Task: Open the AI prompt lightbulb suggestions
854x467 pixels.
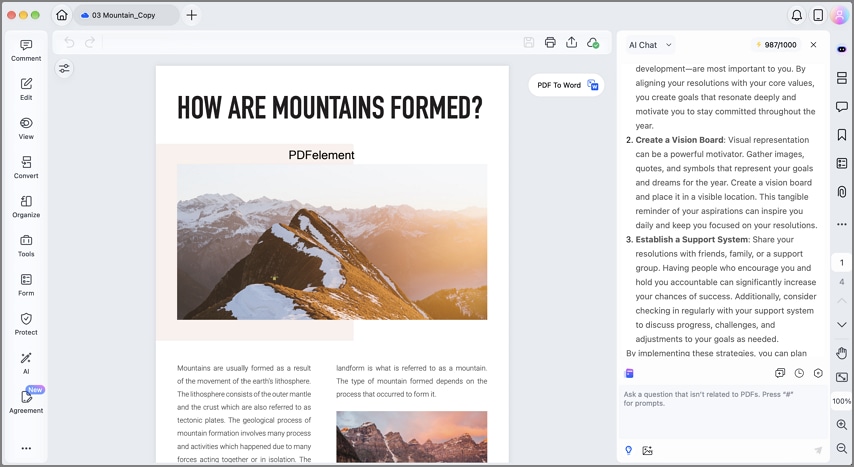Action: coord(629,450)
